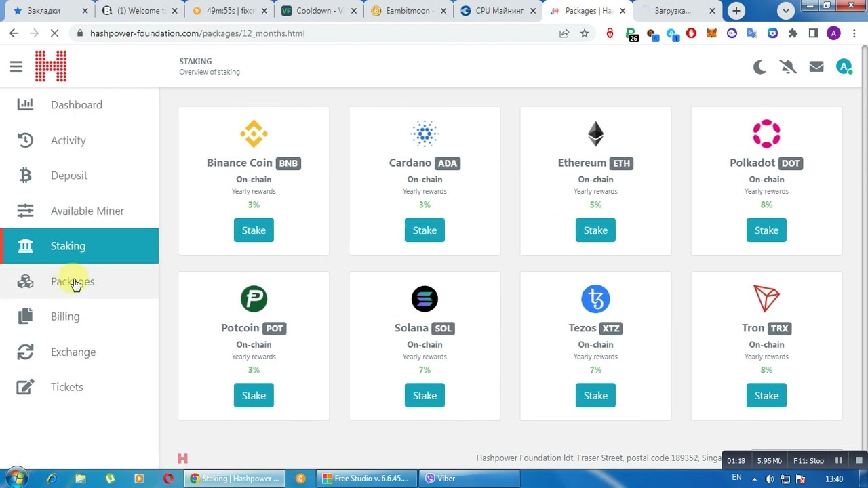The height and width of the screenshot is (488, 868).
Task: Switch to the Cooldown tab
Action: 317,11
